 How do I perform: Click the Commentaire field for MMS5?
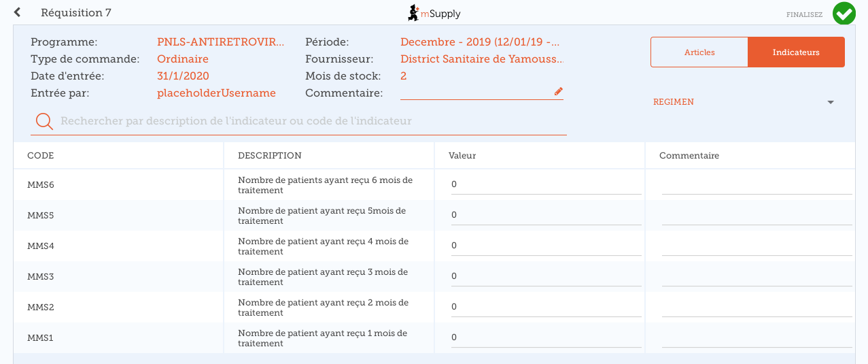point(757,215)
